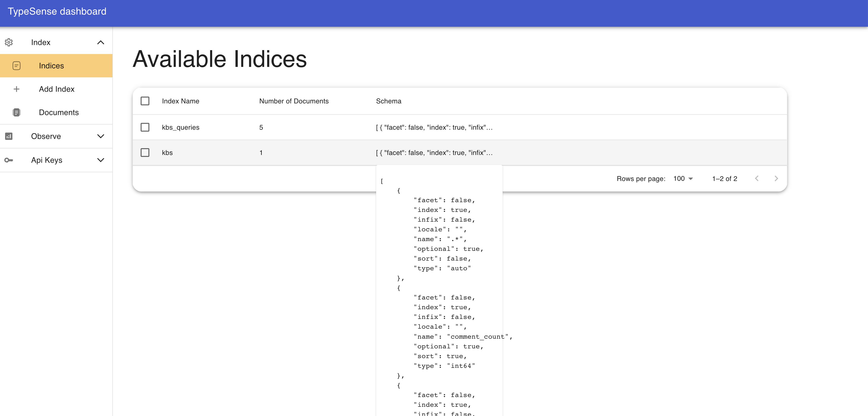Click the settings gear icon
Image resolution: width=868 pixels, height=416 pixels.
9,42
